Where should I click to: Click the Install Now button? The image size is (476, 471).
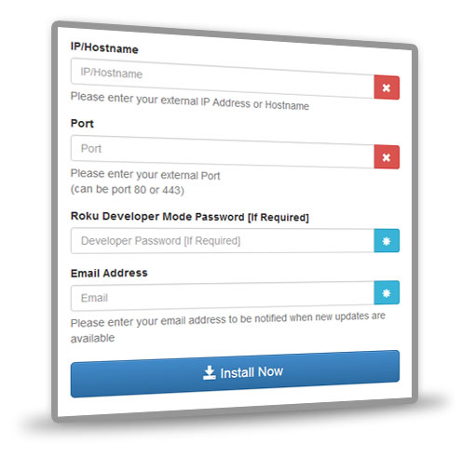click(x=235, y=373)
